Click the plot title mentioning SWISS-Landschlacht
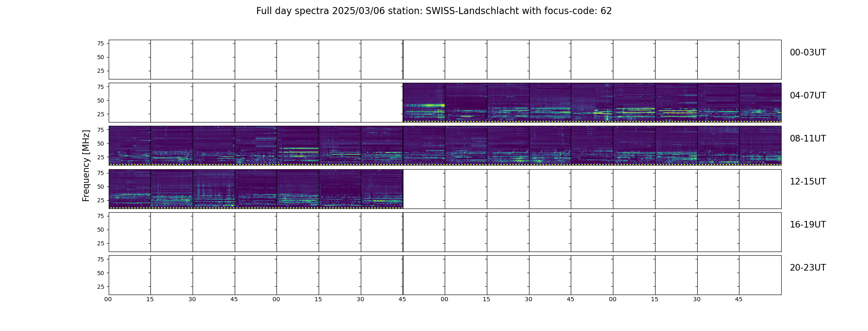Image resolution: width=868 pixels, height=331 pixels. point(434,11)
